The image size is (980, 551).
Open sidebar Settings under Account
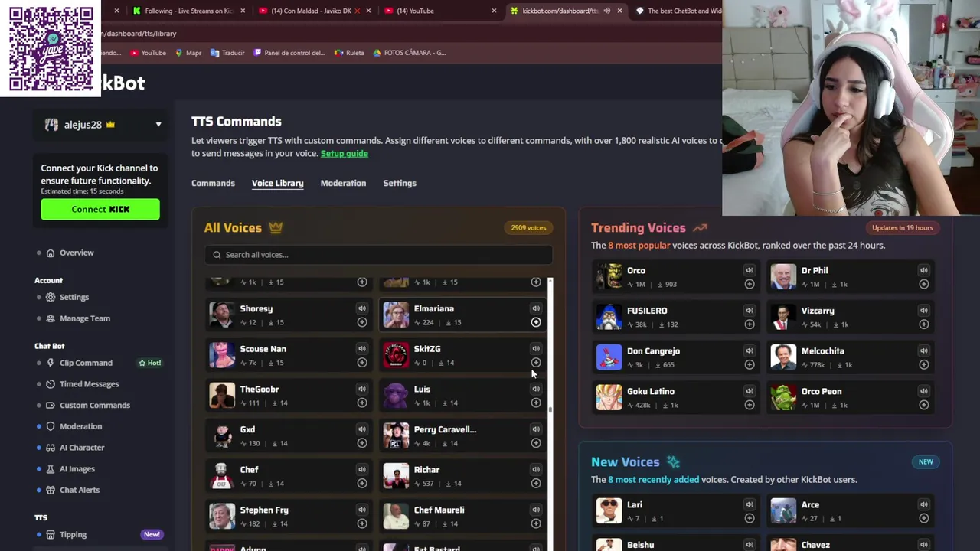[74, 297]
